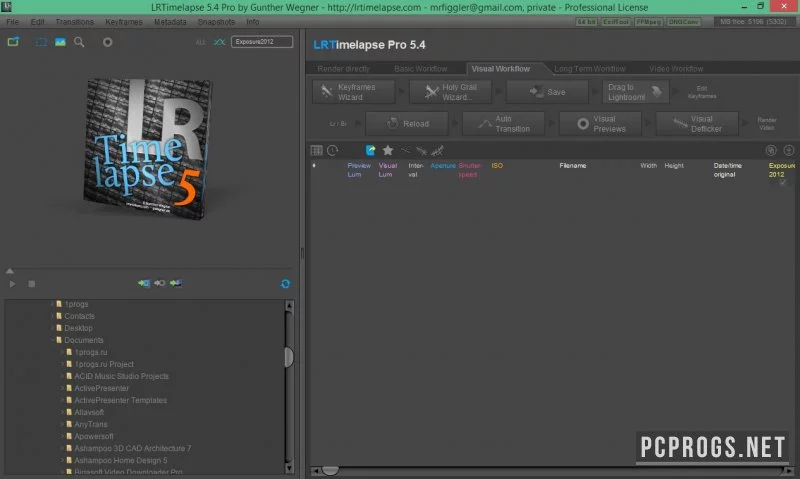Toggle the Exposure 2012 column checkbox
Image resolution: width=800 pixels, height=479 pixels.
click(783, 182)
